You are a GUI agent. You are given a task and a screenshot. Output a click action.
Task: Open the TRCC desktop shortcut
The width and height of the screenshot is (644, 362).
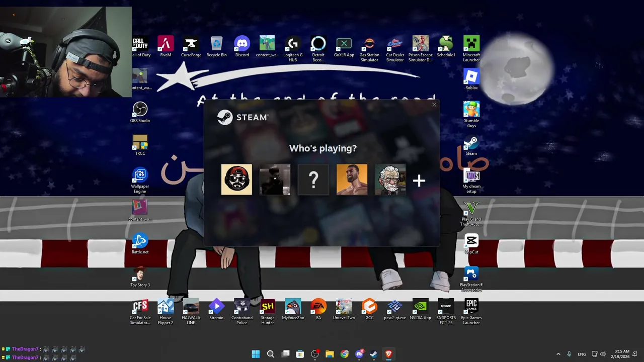tap(140, 145)
